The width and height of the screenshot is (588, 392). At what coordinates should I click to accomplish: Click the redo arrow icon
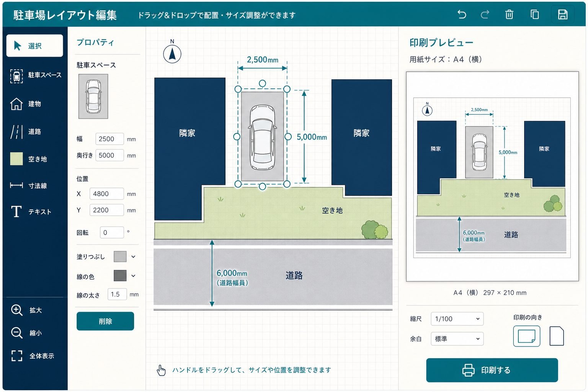485,15
